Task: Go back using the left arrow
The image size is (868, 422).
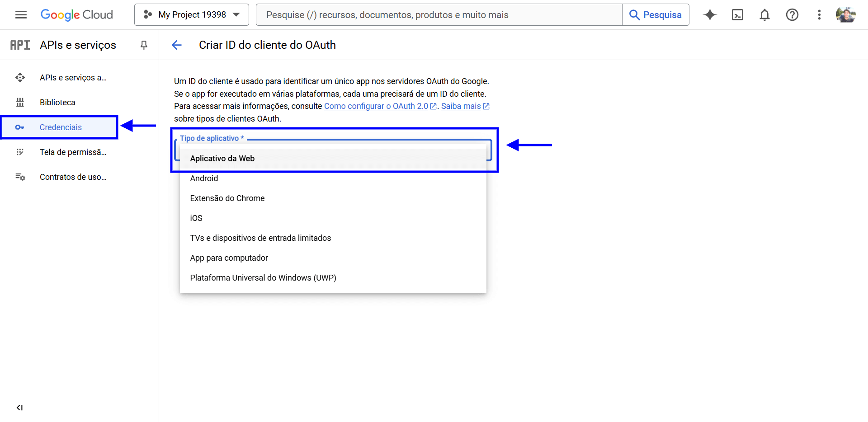Action: click(177, 45)
